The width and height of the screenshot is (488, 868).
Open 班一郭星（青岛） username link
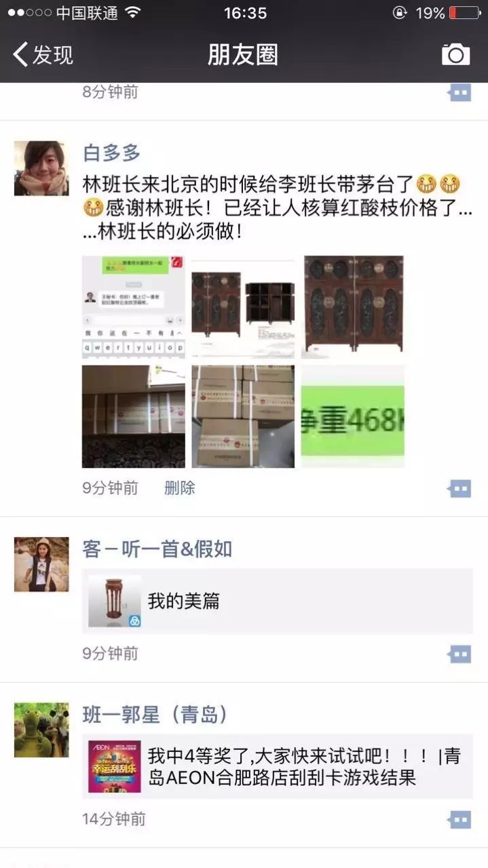[155, 714]
